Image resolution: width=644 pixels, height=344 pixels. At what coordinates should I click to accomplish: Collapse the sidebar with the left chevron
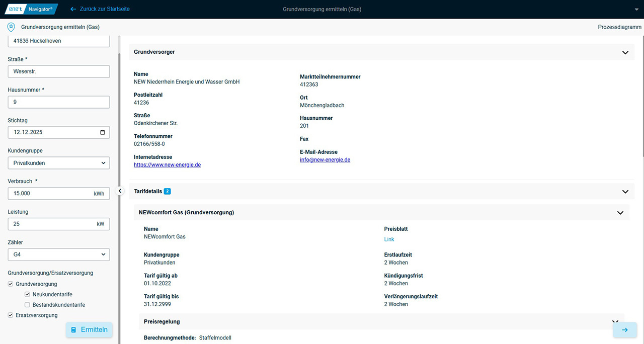click(120, 191)
